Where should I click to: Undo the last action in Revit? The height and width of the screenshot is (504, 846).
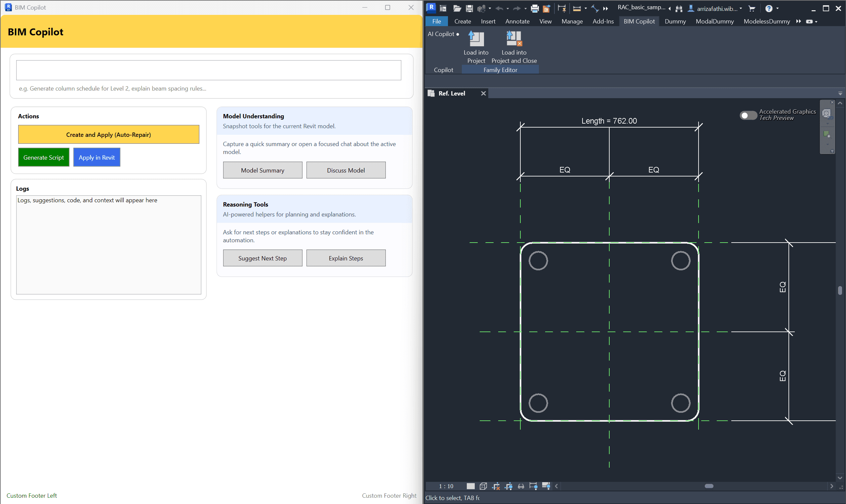499,9
